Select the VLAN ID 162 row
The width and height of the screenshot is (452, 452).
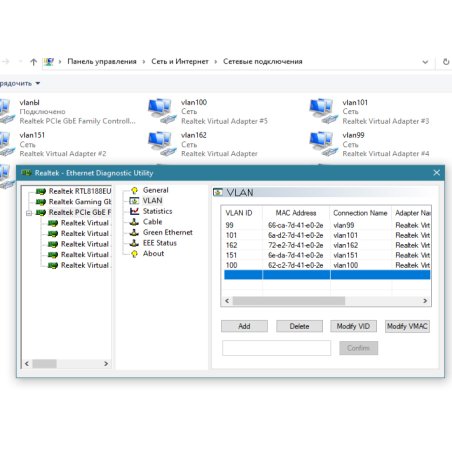327,245
